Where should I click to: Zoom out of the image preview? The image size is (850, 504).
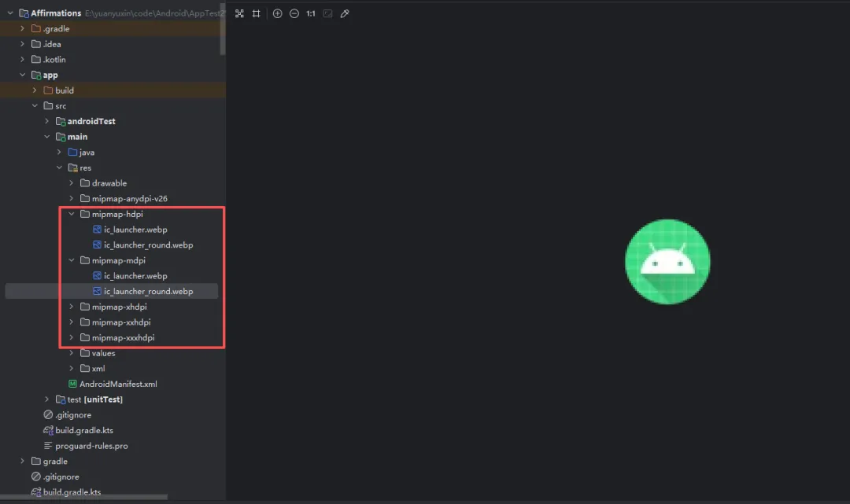coord(294,13)
